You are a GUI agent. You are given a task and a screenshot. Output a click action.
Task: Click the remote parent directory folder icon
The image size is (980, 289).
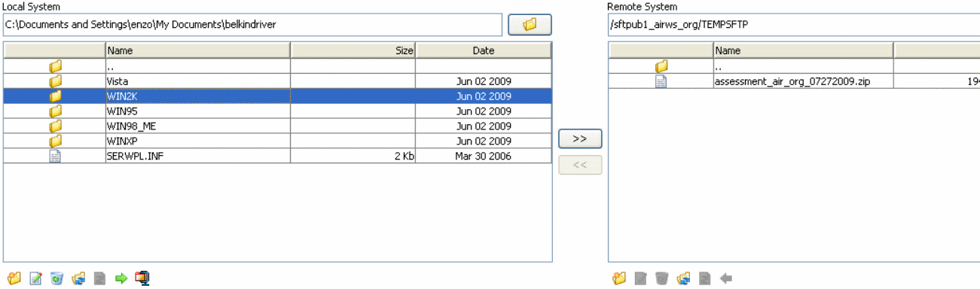click(661, 66)
